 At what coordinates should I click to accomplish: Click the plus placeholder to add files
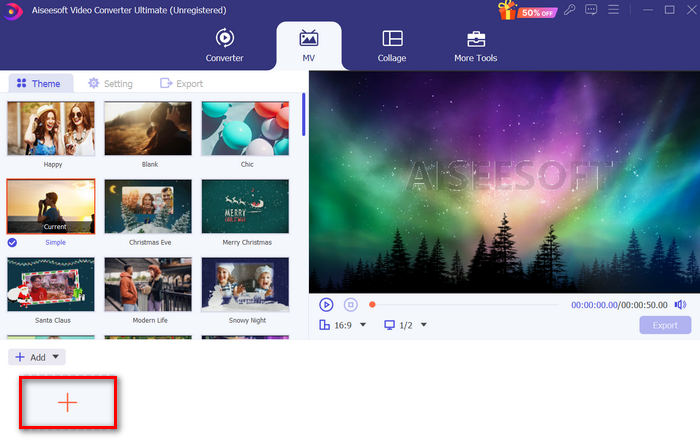tap(68, 402)
